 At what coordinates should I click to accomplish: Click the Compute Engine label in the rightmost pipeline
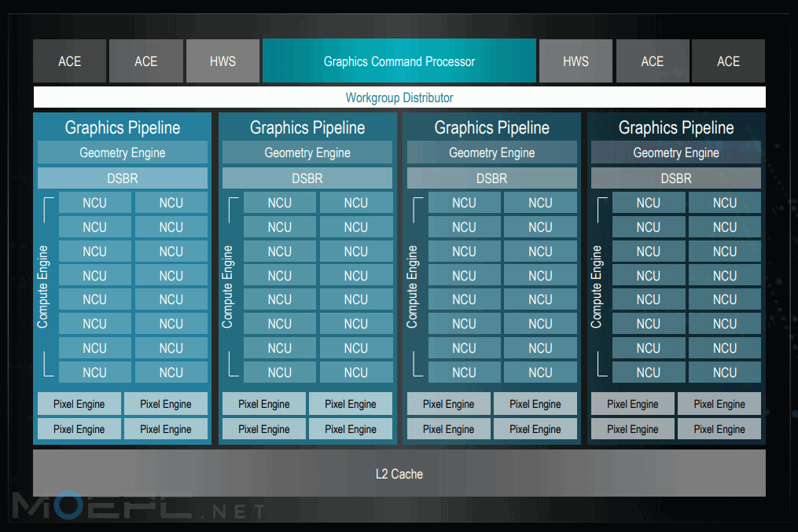coord(597,287)
